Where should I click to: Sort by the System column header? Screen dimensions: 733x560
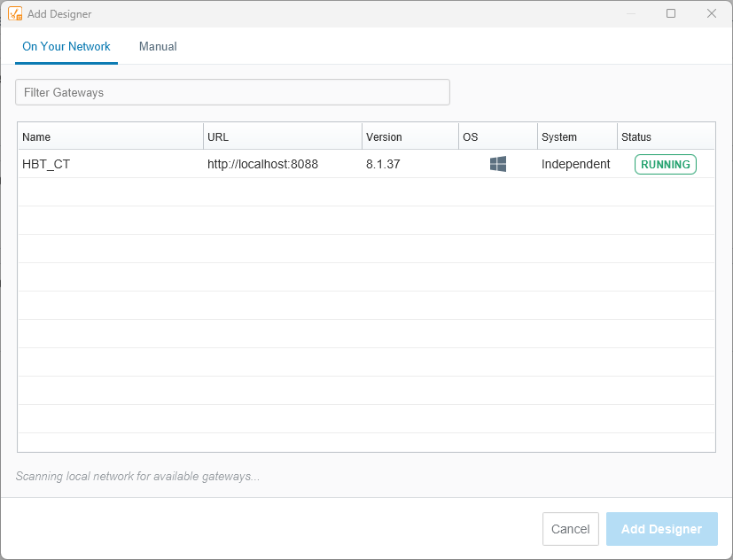click(576, 137)
